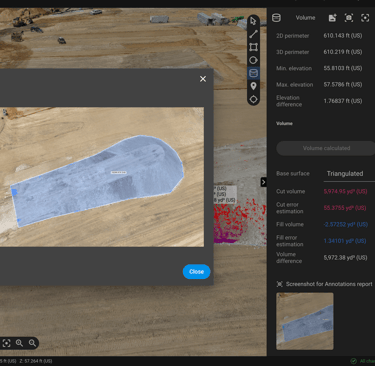
Task: Click the enlarged screenshot preview image
Action: coord(102,177)
